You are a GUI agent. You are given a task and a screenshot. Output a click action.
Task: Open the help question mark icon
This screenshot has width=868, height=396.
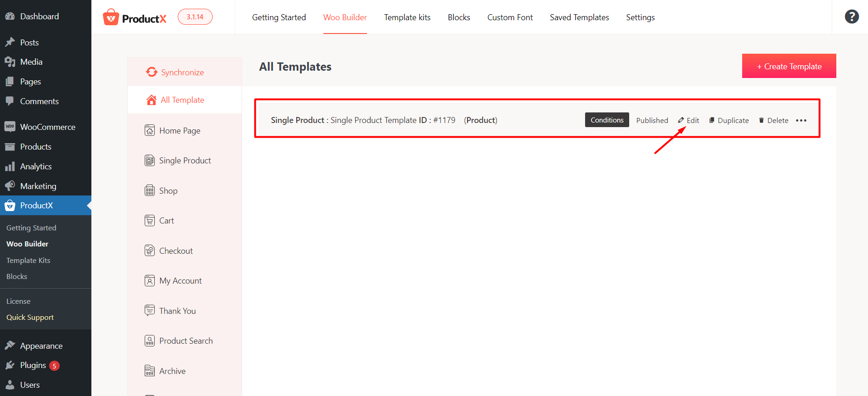[851, 17]
